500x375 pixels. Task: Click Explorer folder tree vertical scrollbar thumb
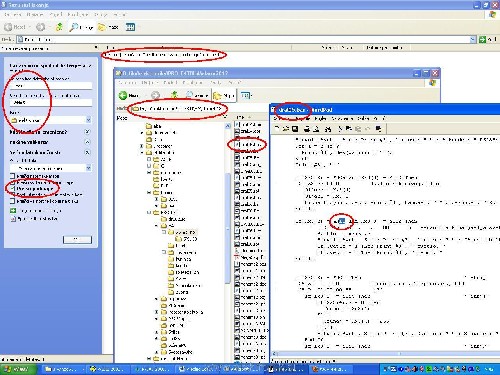pyautogui.click(x=228, y=228)
